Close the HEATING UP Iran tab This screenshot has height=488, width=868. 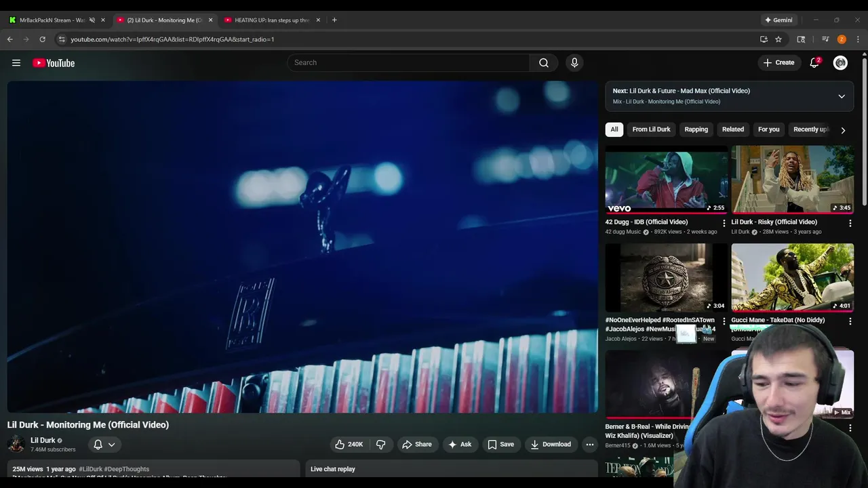coord(318,20)
